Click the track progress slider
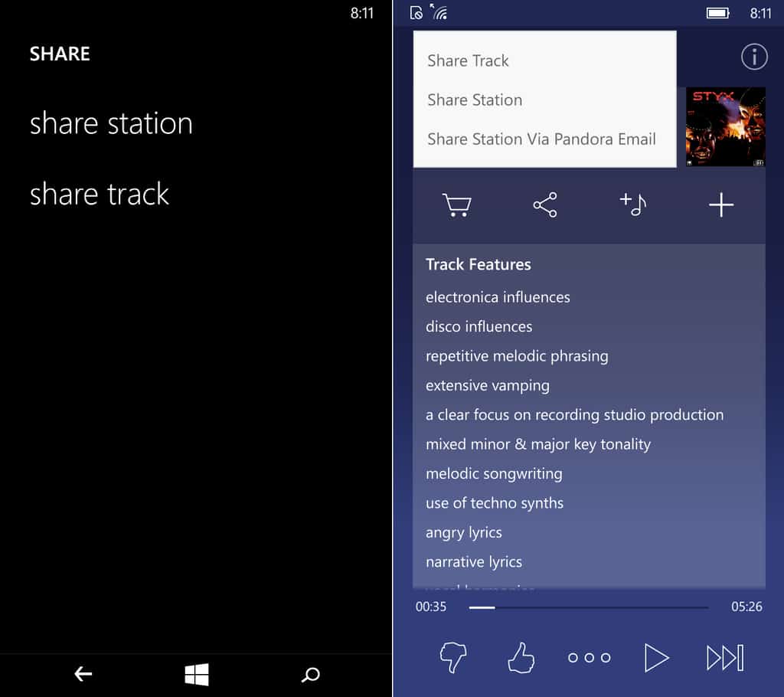The image size is (784, 697). click(x=589, y=607)
